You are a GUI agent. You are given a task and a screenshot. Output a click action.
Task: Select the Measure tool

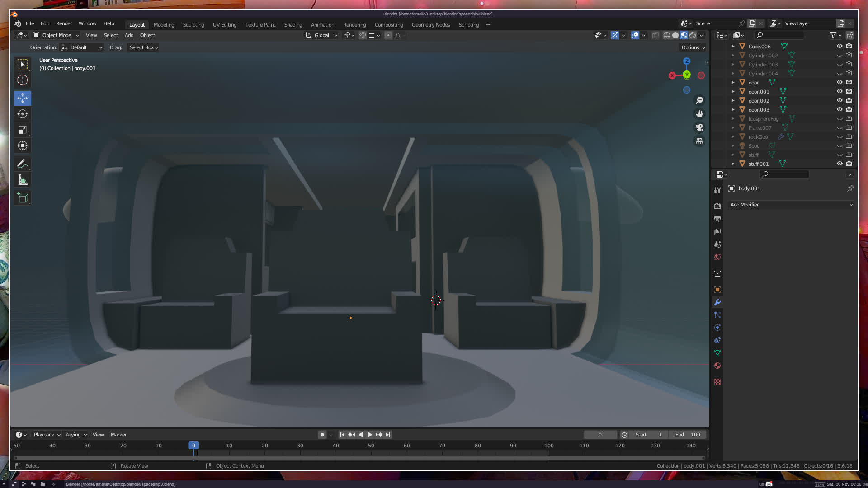click(23, 180)
